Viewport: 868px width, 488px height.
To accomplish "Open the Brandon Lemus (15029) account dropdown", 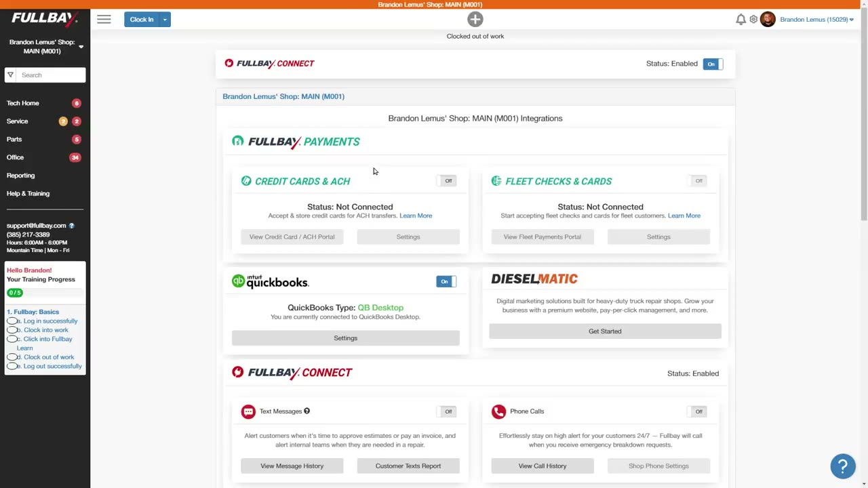I will [816, 20].
